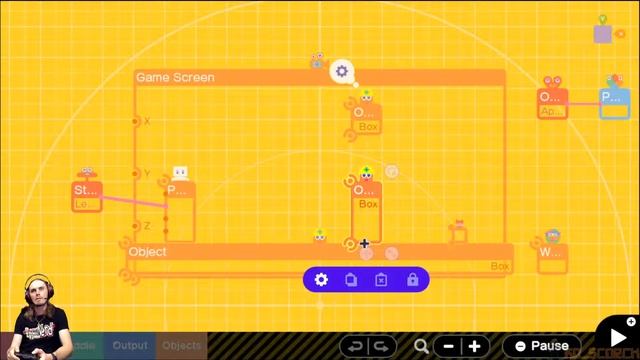The width and height of the screenshot is (640, 360).
Task: Select the blue P... Nodon
Action: 615,104
